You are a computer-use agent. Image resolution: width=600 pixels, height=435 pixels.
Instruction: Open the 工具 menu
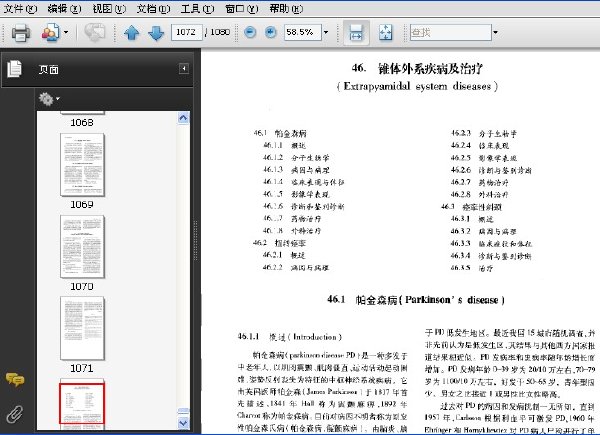pyautogui.click(x=197, y=8)
